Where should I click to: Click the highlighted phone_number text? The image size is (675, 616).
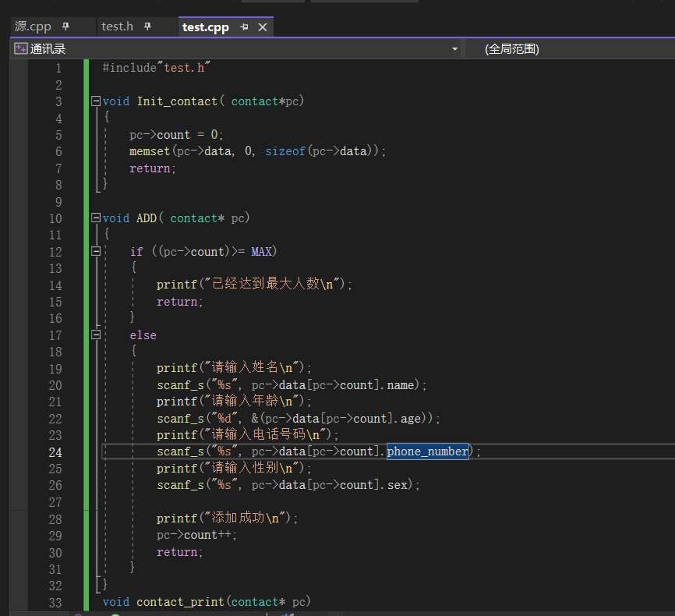click(427, 451)
